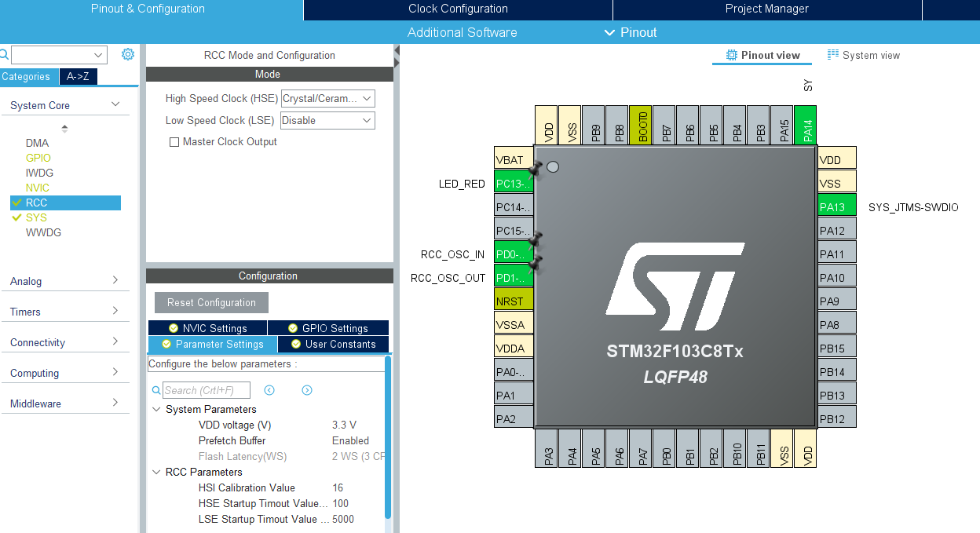The height and width of the screenshot is (533, 980).
Task: Open the blue settings gear icon
Action: (128, 53)
